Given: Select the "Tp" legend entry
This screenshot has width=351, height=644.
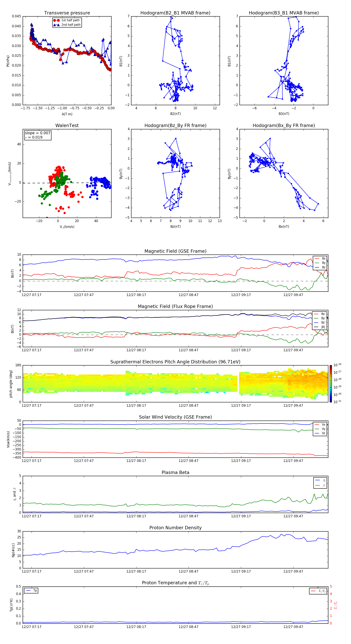Looking at the screenshot, I should click(31, 591).
